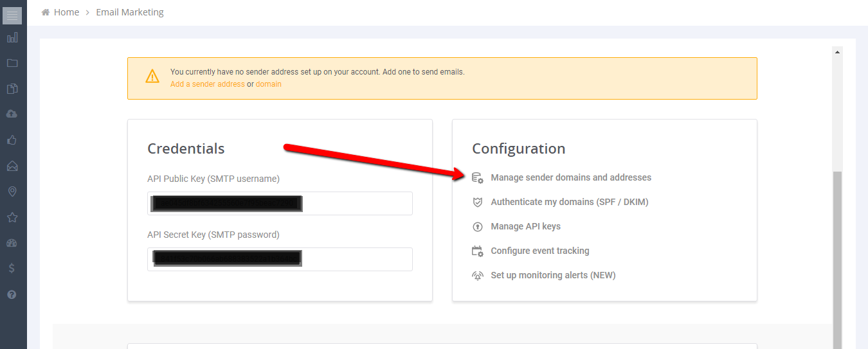
Task: Open the dollar sign billing icon
Action: [x=12, y=269]
